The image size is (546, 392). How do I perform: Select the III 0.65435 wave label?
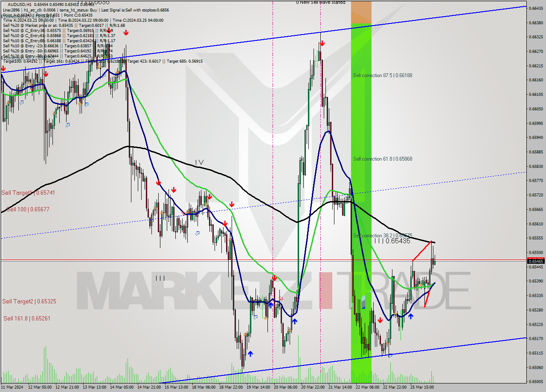click(x=392, y=241)
